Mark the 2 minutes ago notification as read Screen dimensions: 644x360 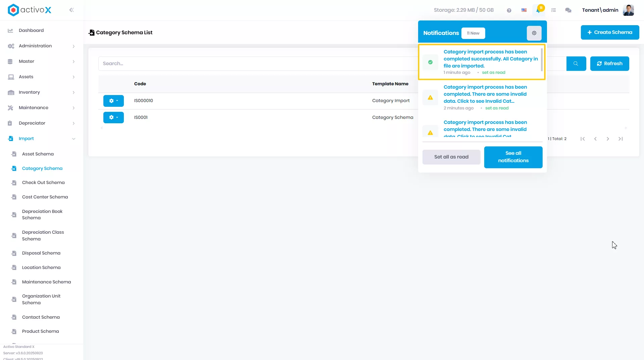(x=497, y=108)
